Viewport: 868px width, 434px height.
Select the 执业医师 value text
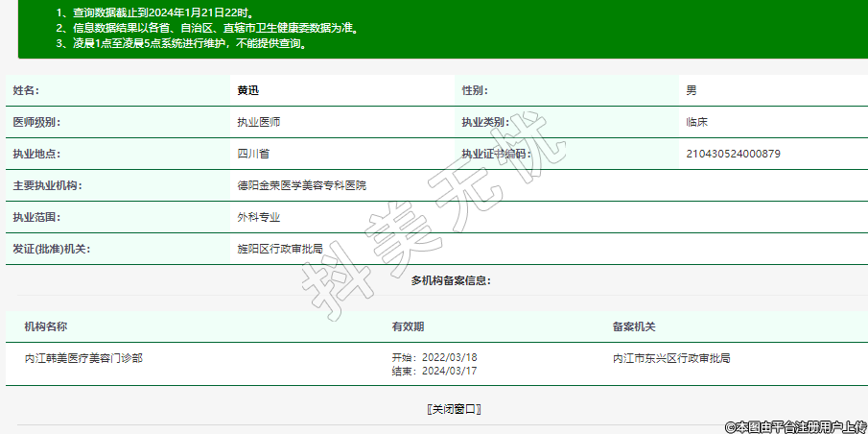click(x=259, y=122)
